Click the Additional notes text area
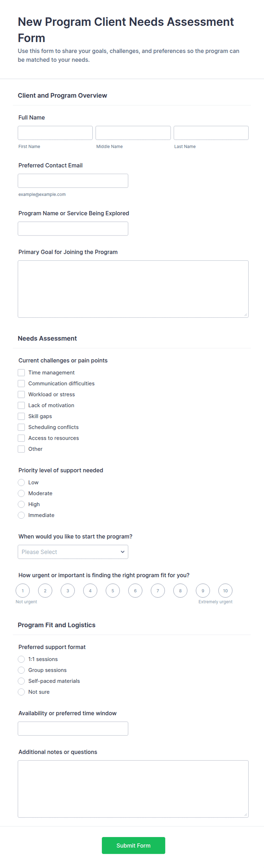The image size is (264, 868). coord(133,789)
